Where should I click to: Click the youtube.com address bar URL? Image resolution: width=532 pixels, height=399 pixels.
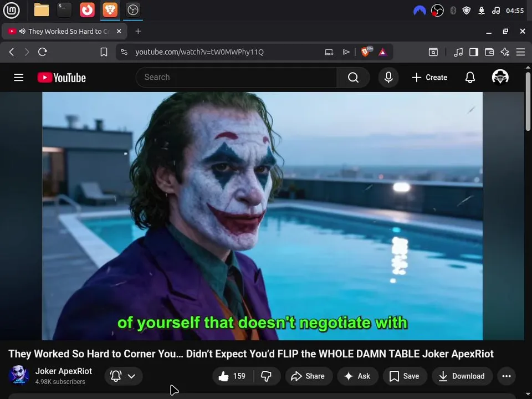coord(199,52)
